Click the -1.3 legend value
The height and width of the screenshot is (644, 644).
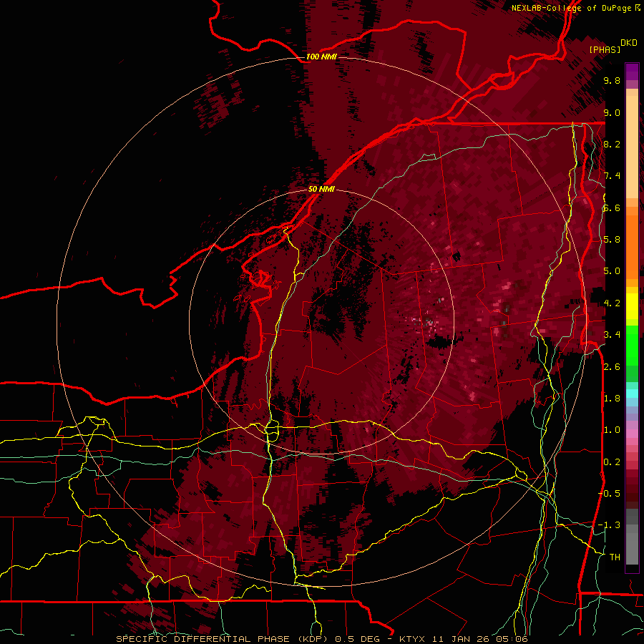(x=609, y=525)
